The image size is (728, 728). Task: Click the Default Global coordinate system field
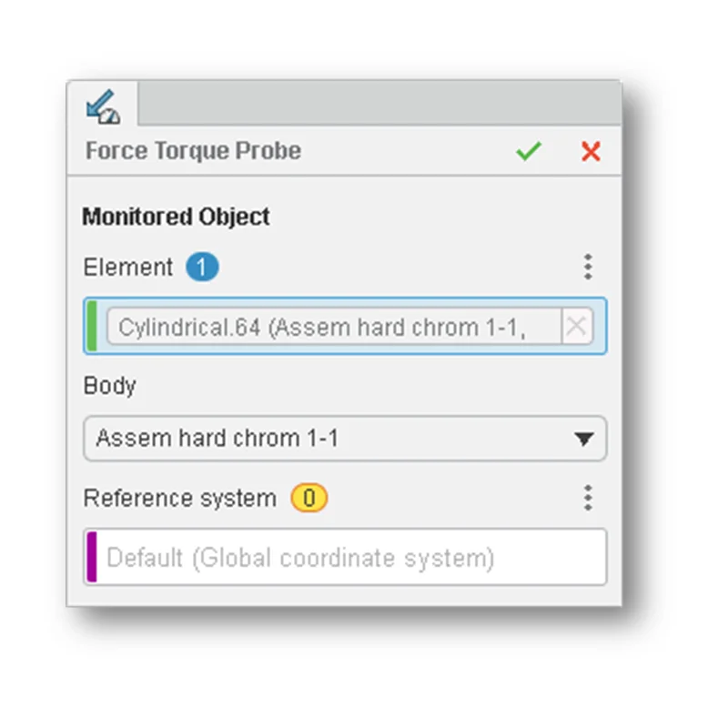346,557
